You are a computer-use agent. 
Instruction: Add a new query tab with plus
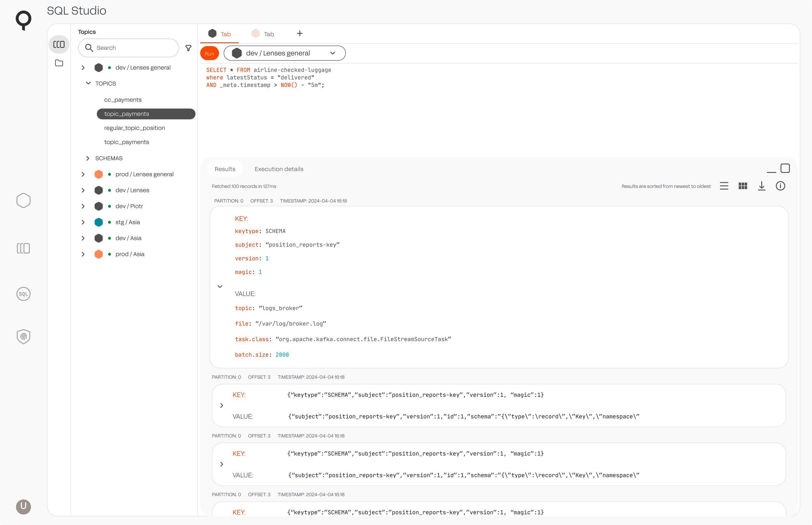[299, 34]
